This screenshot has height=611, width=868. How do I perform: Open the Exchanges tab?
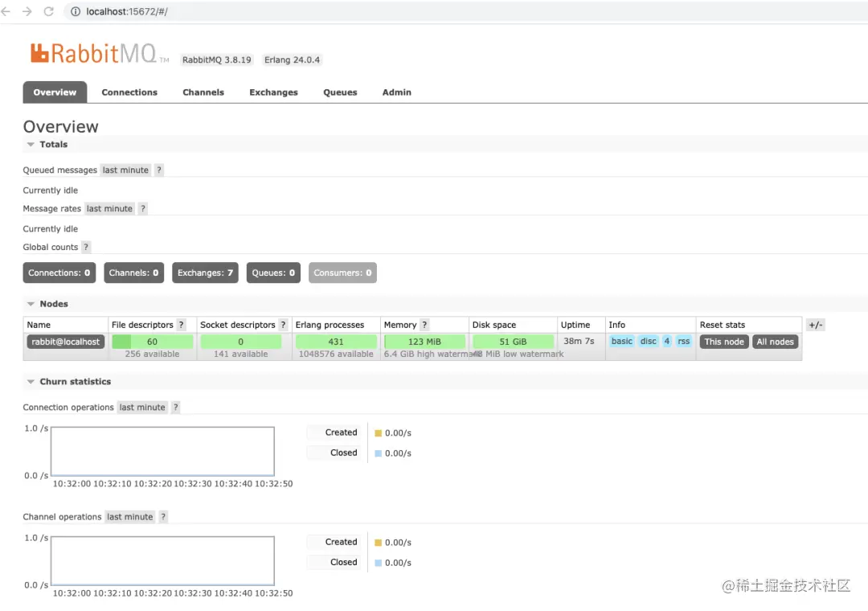[273, 92]
